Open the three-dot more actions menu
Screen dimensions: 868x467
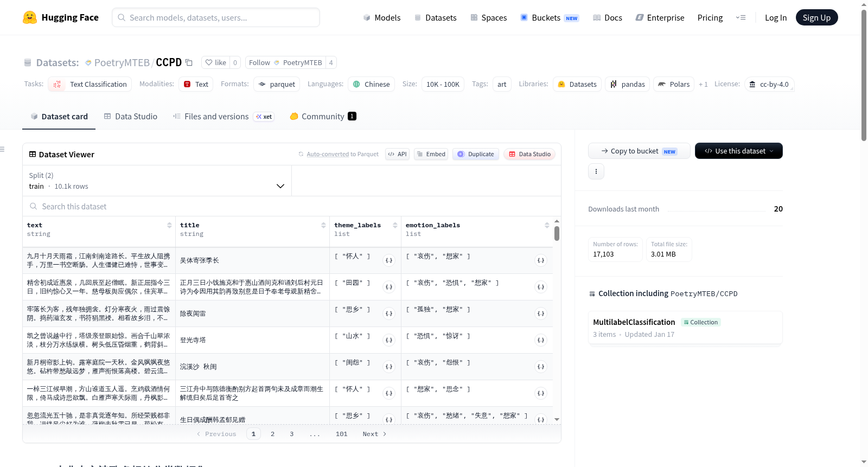tap(596, 171)
